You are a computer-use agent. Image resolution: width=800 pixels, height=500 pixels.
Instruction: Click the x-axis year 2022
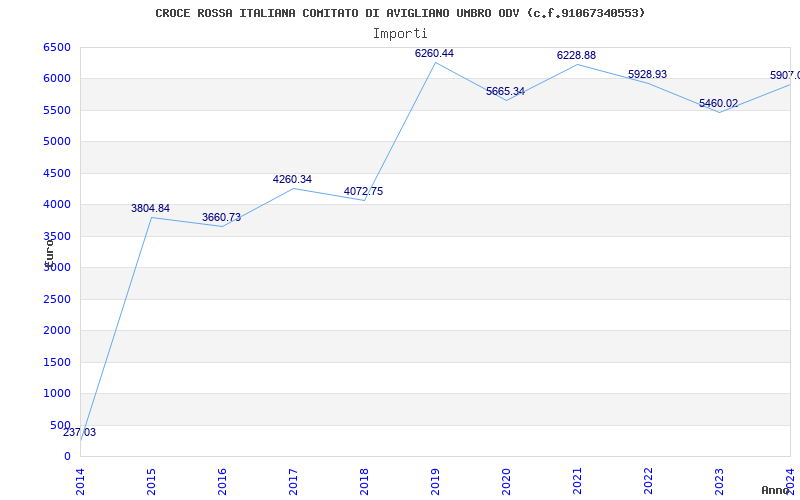648,482
